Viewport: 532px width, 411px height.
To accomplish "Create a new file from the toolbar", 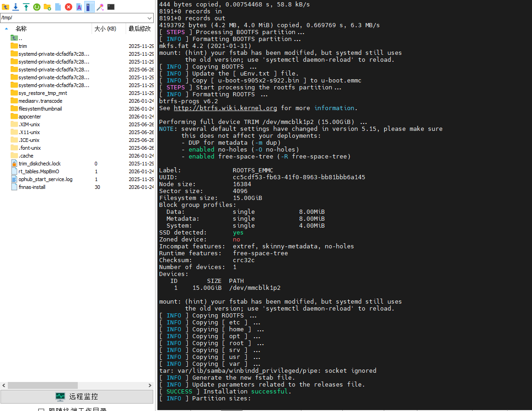I will 58,7.
